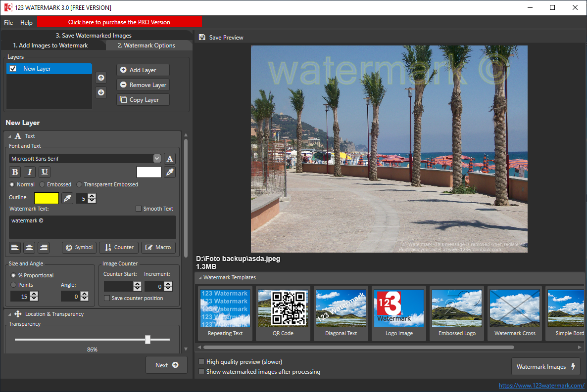Switch to Add Images to Watermark tab
This screenshot has height=392, width=587.
50,45
